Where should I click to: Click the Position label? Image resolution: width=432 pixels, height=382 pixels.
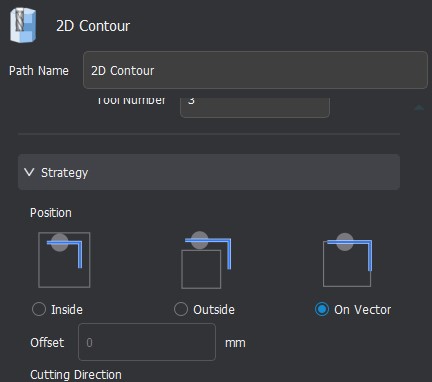point(51,213)
